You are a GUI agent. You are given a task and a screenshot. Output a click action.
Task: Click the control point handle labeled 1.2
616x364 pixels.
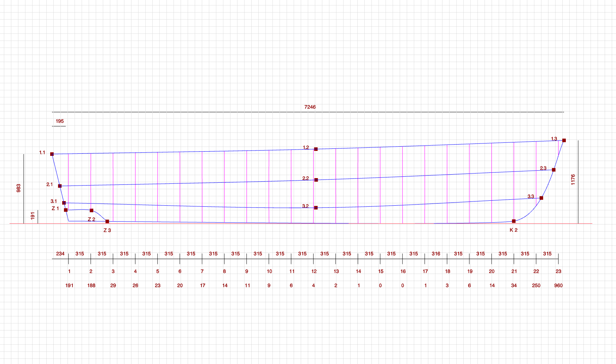316,149
